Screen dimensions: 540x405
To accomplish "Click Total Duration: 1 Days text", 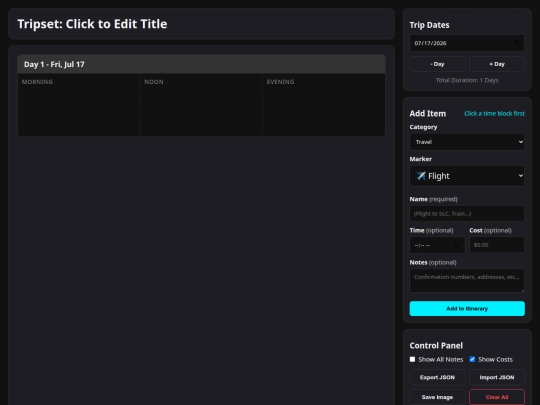I will [467, 80].
